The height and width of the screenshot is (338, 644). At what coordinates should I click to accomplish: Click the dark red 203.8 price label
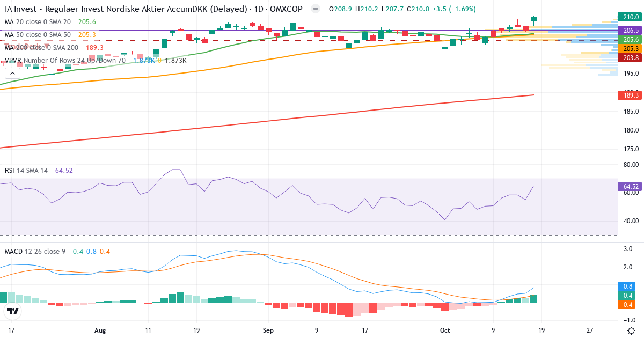pos(631,57)
